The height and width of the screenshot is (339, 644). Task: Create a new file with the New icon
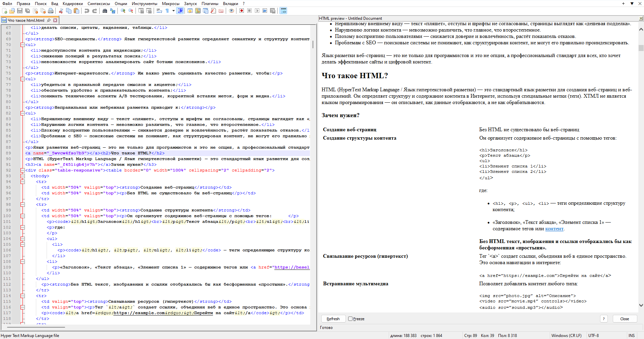[4, 11]
